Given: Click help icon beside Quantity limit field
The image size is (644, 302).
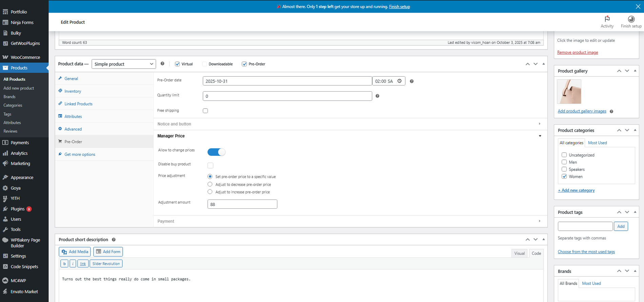Looking at the screenshot, I should pyautogui.click(x=377, y=96).
